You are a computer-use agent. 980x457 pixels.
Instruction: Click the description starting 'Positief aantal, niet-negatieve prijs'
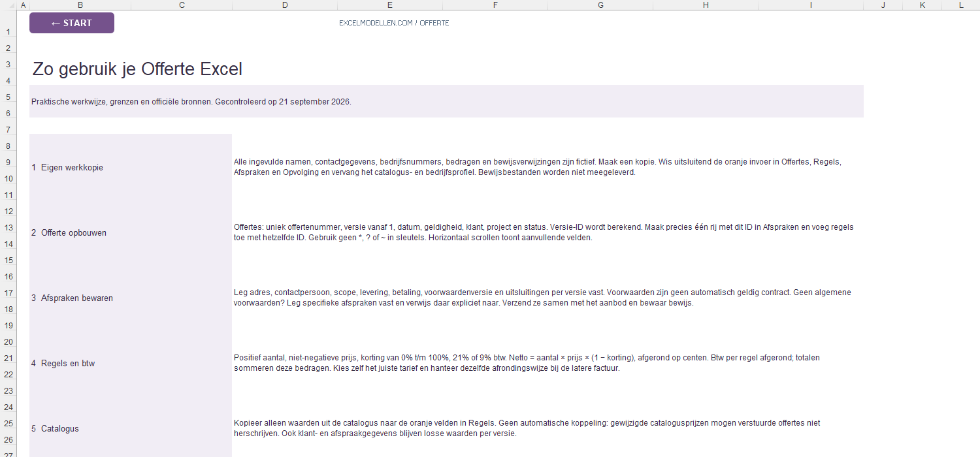tap(527, 363)
